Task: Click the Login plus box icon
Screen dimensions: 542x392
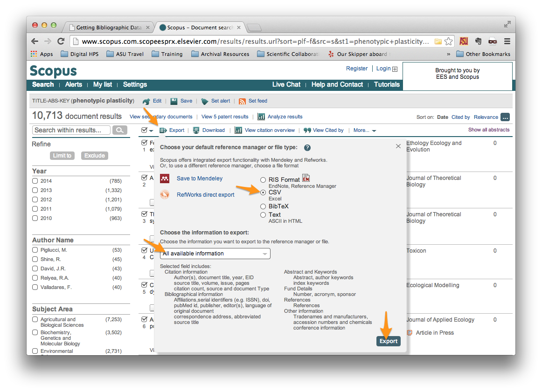Action: pos(395,69)
